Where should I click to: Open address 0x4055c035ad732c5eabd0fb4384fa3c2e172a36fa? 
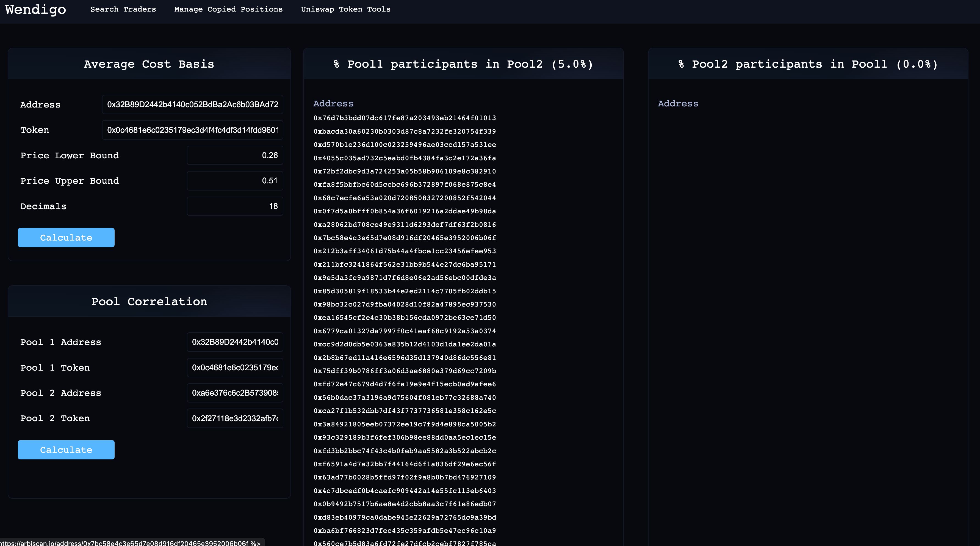pos(405,158)
